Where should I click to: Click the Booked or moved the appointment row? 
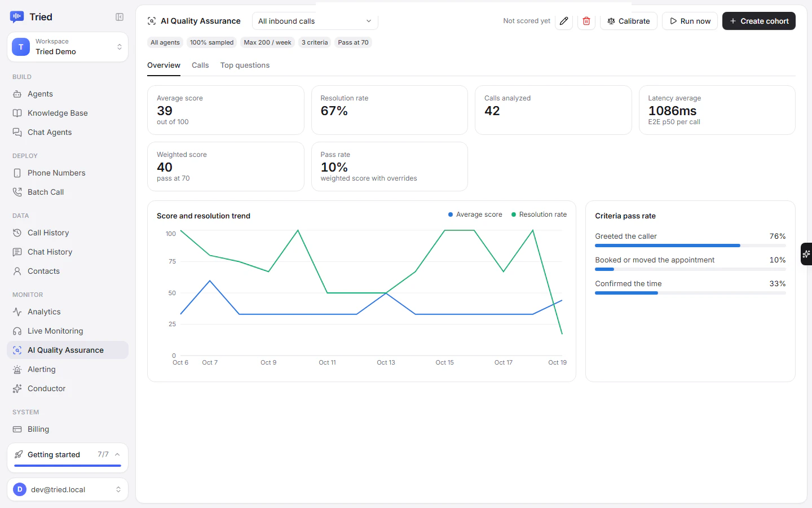coord(690,263)
